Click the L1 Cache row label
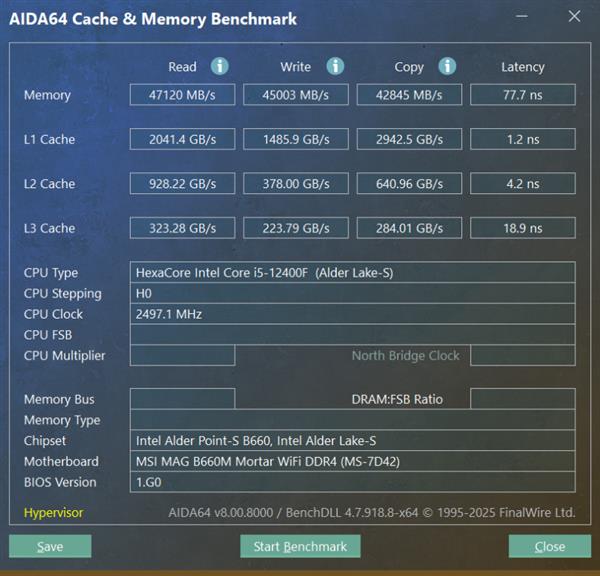 coord(49,139)
